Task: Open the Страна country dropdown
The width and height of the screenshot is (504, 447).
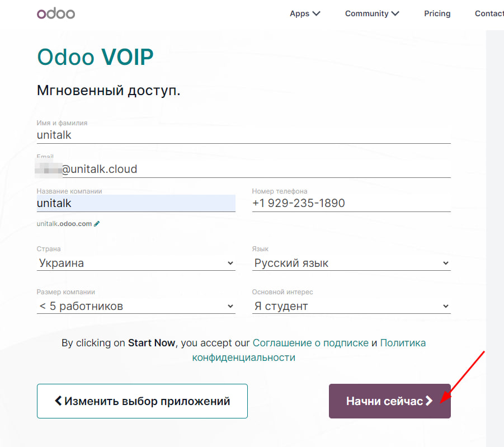Action: point(136,263)
